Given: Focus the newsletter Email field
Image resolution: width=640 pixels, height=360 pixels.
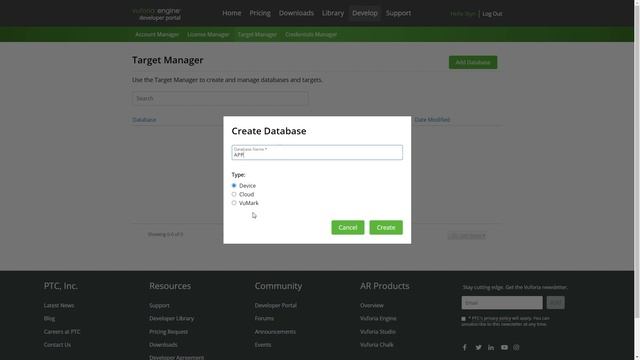Looking at the screenshot, I should point(502,303).
